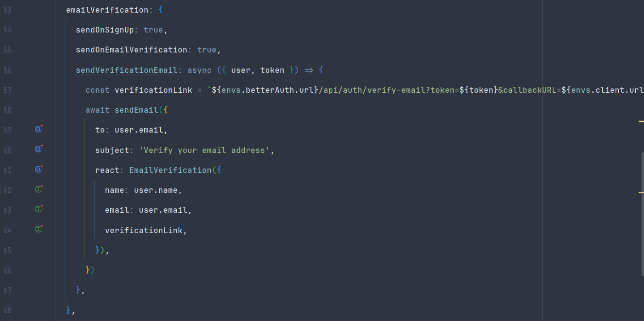The image size is (644, 321).
Task: Click the blue gutter icon on line 59
Action: (39, 129)
